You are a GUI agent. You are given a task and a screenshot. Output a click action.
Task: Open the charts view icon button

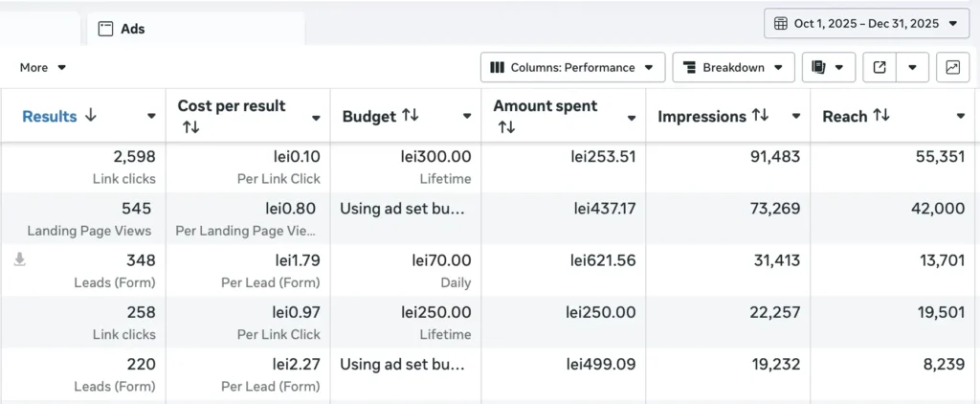point(952,68)
